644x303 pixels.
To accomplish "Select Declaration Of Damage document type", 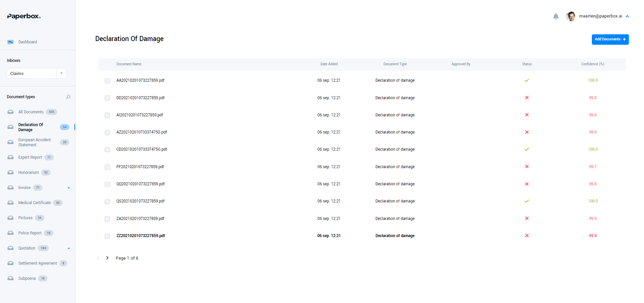I will click(x=31, y=127).
